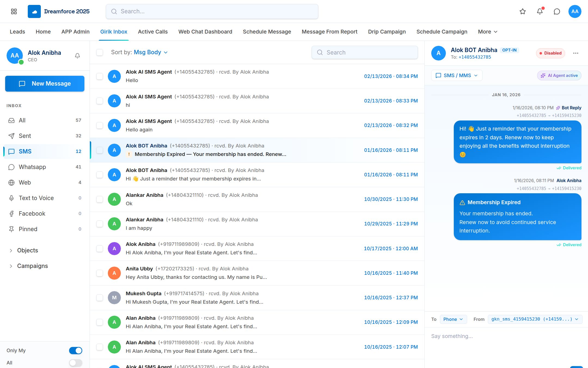This screenshot has width=588, height=368.
Task: Check the box for Membership Expired message
Action: (x=100, y=150)
